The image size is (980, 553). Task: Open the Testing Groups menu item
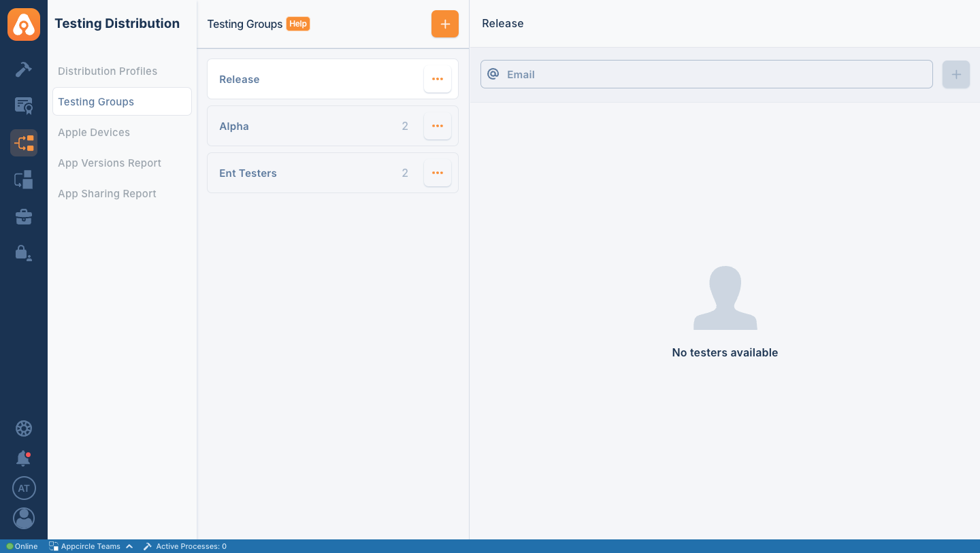122,101
